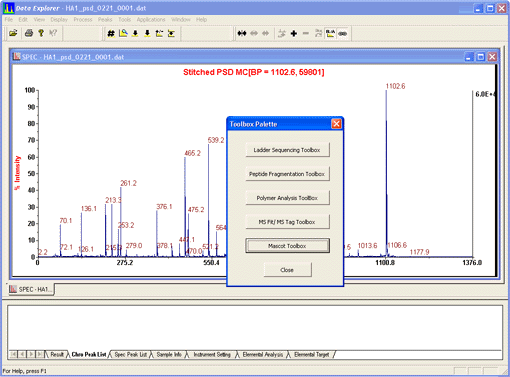Click the 1102.6 base peak label
The height and width of the screenshot is (377, 510).
(395, 86)
